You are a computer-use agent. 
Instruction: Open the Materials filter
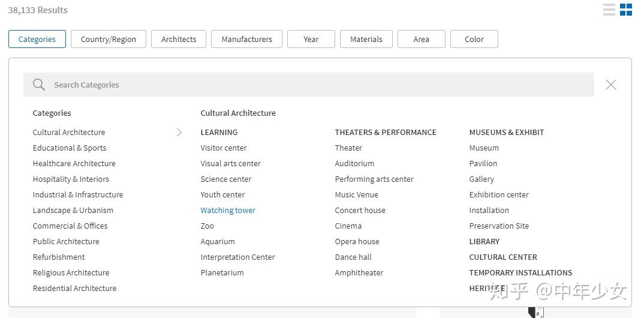click(366, 39)
